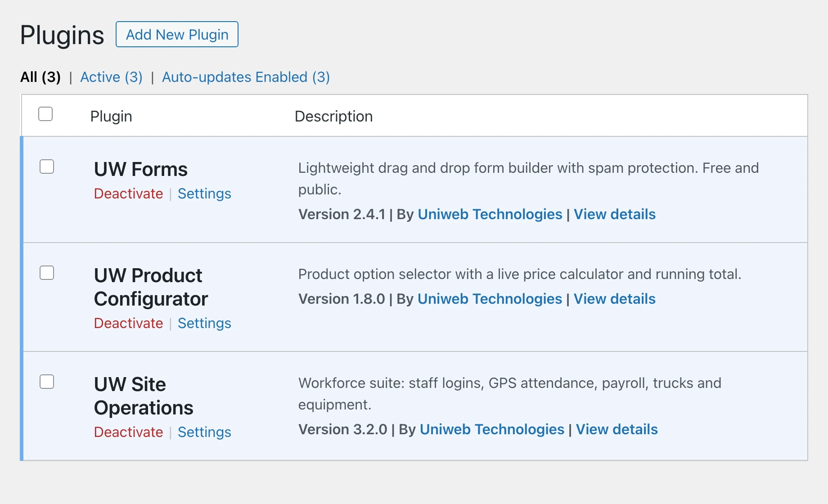View details for UW Site Operations
The image size is (828, 504).
[616, 429]
